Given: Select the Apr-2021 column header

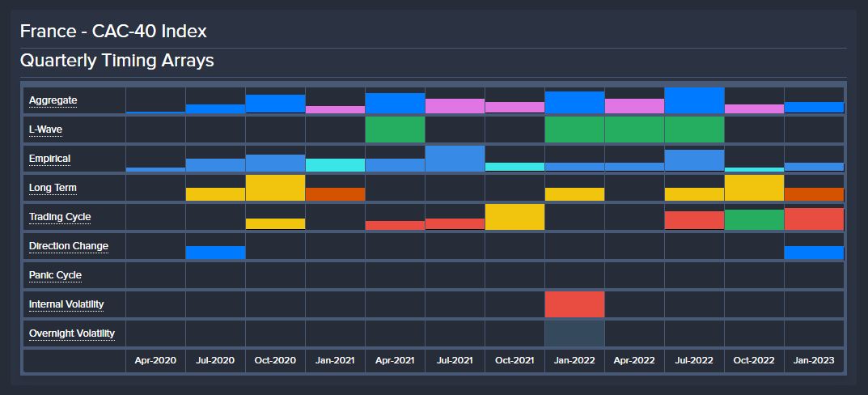Looking at the screenshot, I should (395, 361).
